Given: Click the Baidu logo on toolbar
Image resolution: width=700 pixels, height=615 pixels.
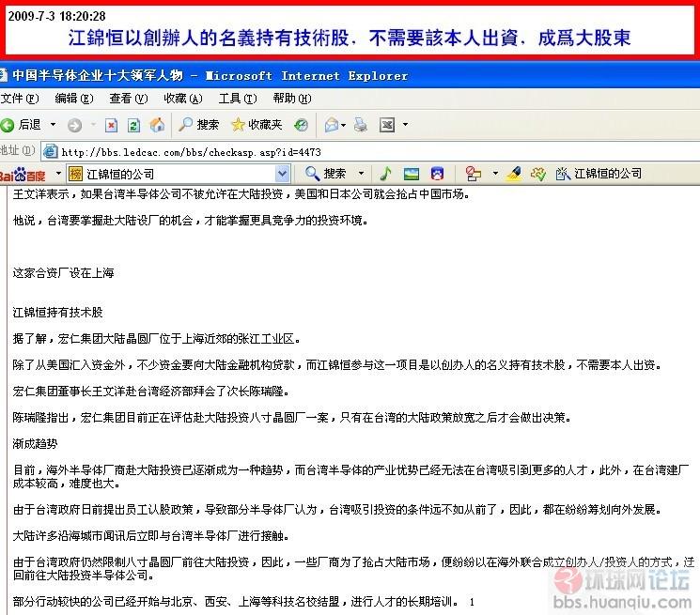Looking at the screenshot, I should point(23,175).
